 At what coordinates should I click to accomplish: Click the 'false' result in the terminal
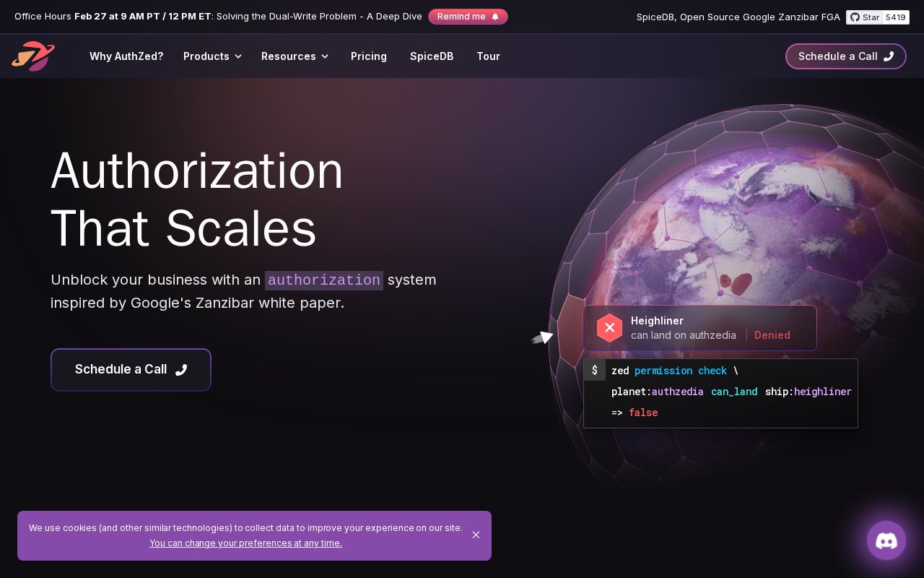(643, 413)
